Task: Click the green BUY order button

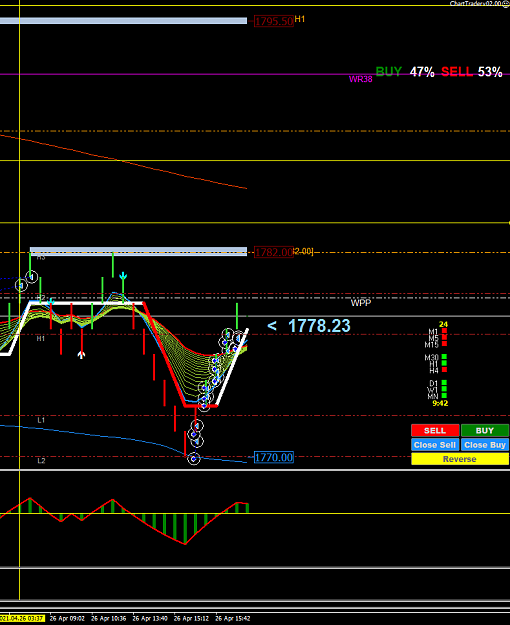Action: coord(484,430)
